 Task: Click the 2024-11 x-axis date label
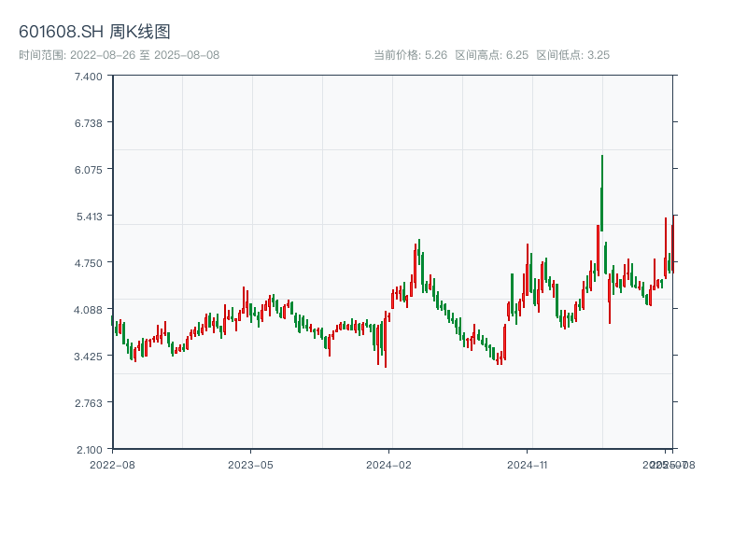pyautogui.click(x=527, y=464)
